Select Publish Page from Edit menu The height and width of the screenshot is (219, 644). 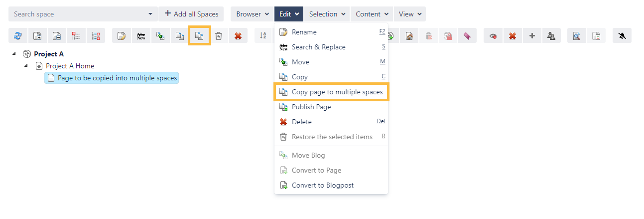[x=311, y=107]
